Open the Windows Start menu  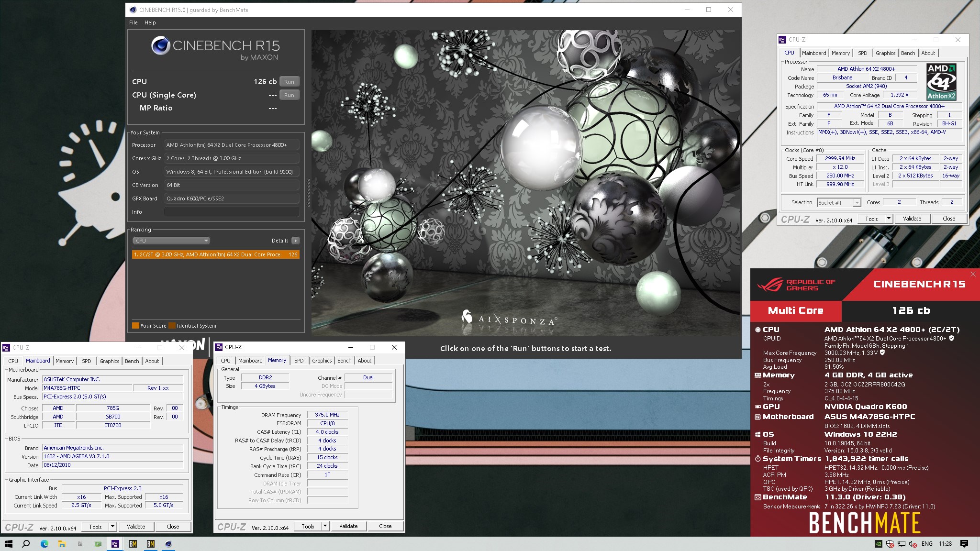(8, 544)
